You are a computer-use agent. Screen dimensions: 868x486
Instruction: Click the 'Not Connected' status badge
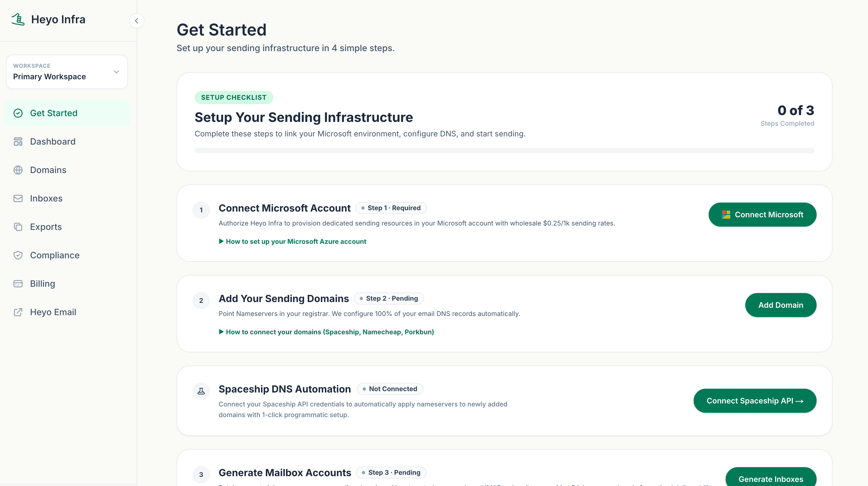(390, 389)
